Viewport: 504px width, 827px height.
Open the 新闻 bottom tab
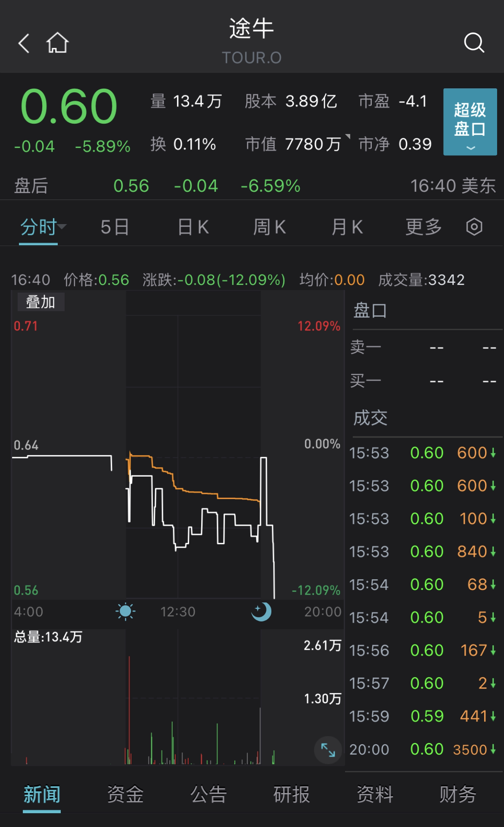(x=42, y=794)
